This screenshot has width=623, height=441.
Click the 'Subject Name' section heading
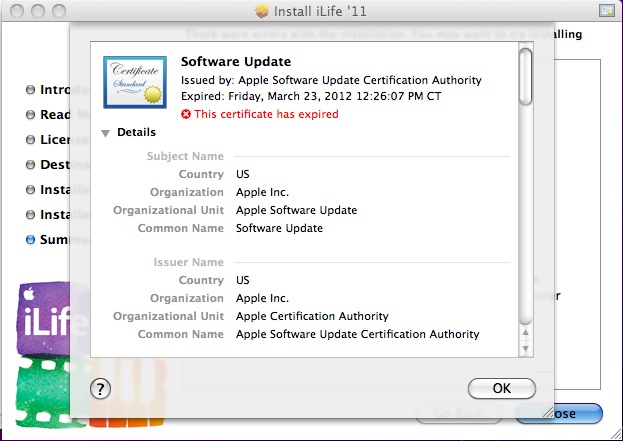click(185, 156)
